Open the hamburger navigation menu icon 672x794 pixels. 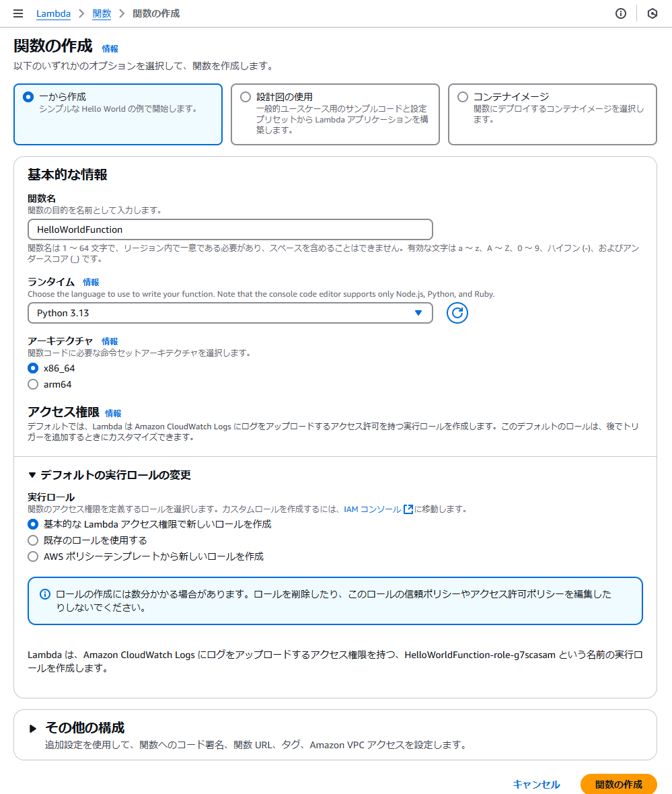coord(18,13)
